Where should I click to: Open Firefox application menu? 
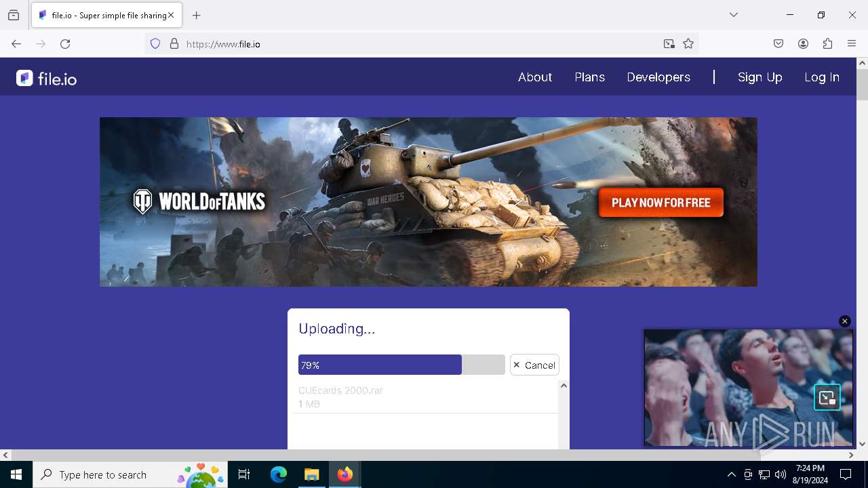[x=852, y=44]
